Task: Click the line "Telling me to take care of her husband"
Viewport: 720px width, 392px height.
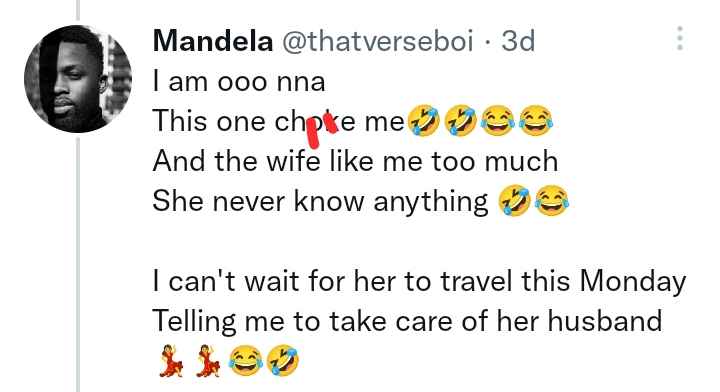Action: [408, 320]
